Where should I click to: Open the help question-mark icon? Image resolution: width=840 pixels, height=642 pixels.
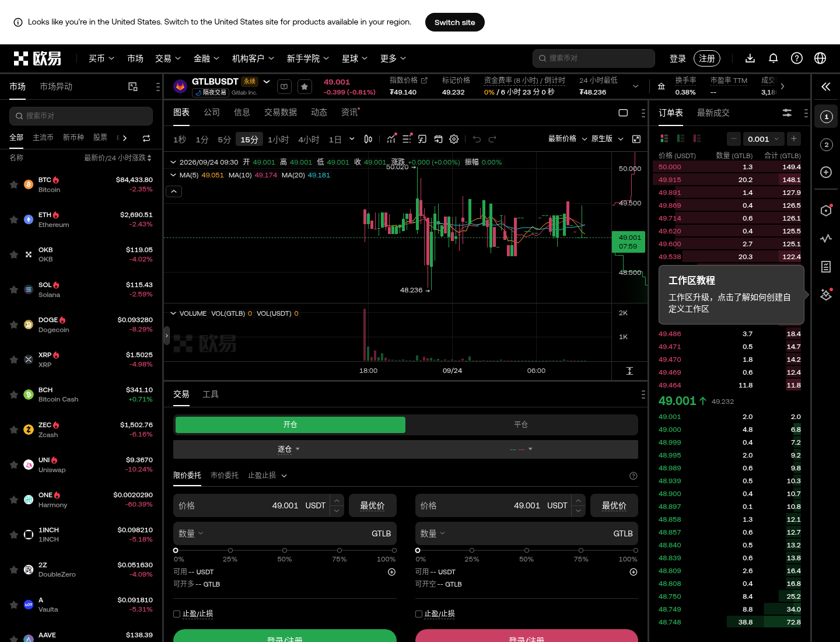click(x=797, y=58)
